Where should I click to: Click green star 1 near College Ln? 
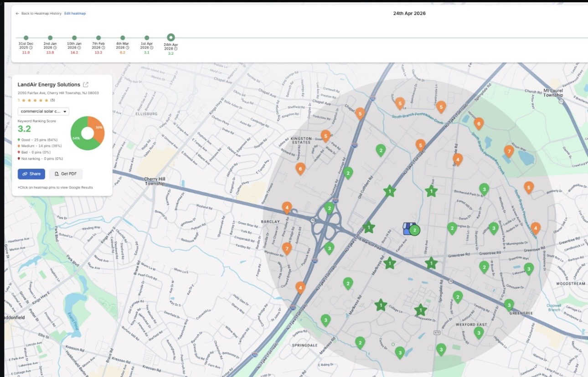point(381,305)
